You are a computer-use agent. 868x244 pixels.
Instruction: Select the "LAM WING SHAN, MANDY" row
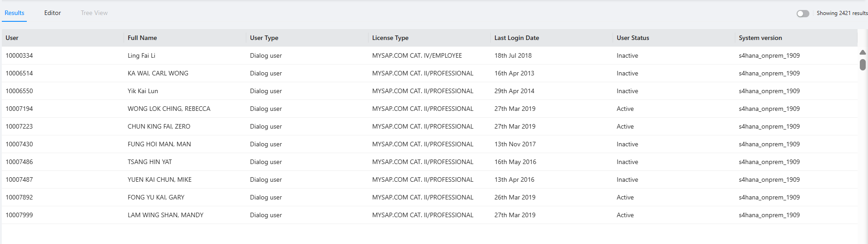tap(165, 215)
